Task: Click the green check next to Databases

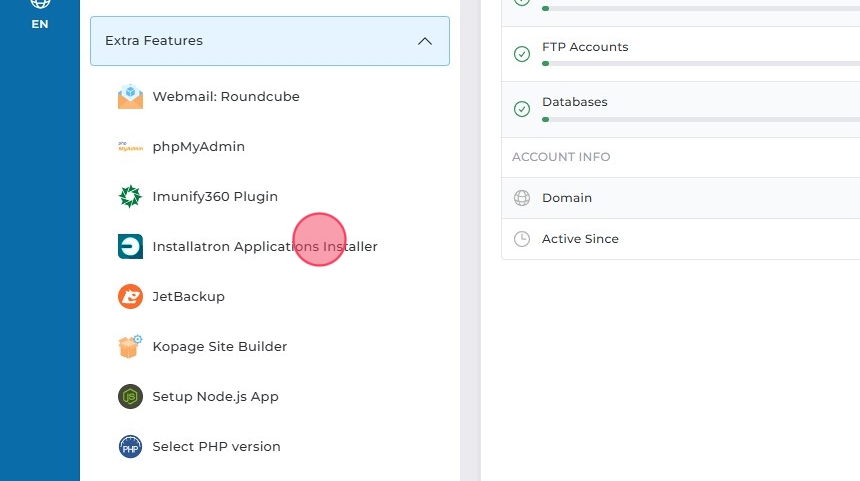Action: [521, 109]
